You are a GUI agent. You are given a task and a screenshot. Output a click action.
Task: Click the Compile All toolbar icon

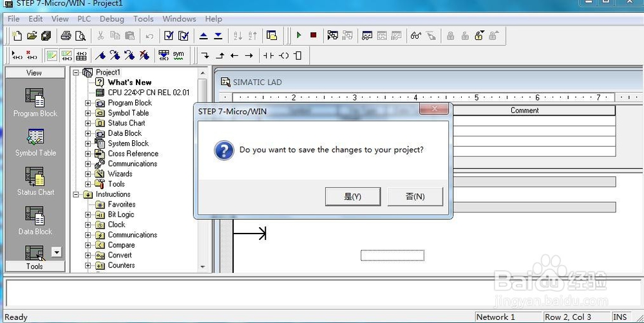coord(184,35)
